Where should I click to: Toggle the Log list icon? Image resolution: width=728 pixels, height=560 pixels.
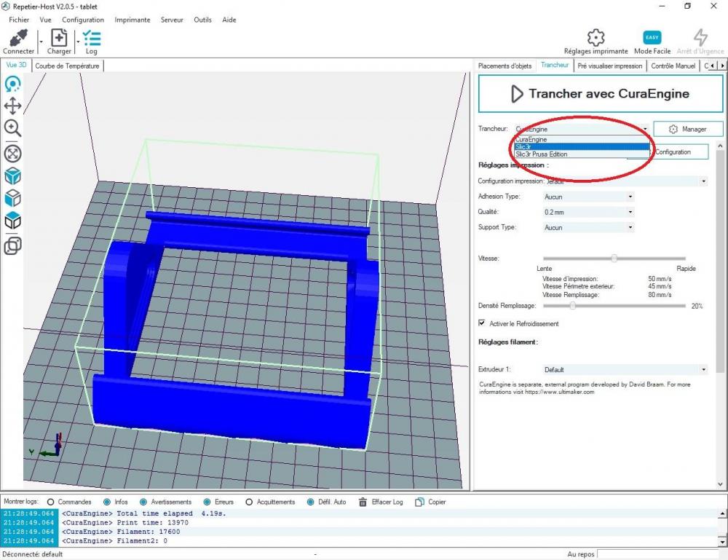tap(92, 39)
